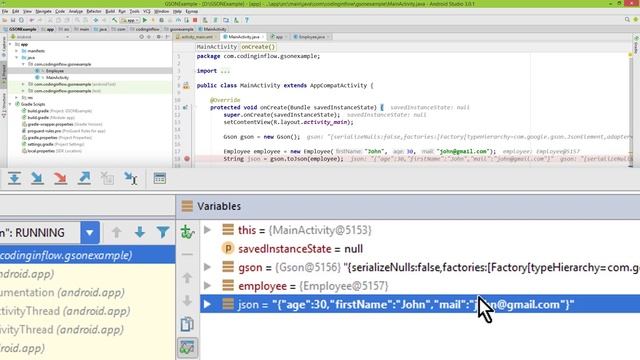Click the folded import '...' in editor
Viewport: 640px width, 360px height.
225,71
